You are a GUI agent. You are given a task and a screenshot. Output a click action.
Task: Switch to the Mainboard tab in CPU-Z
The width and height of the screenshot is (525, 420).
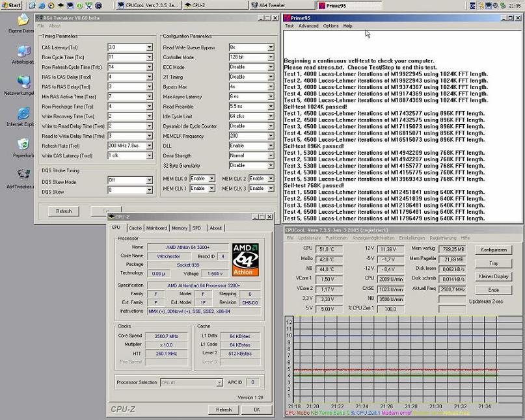[x=156, y=228]
